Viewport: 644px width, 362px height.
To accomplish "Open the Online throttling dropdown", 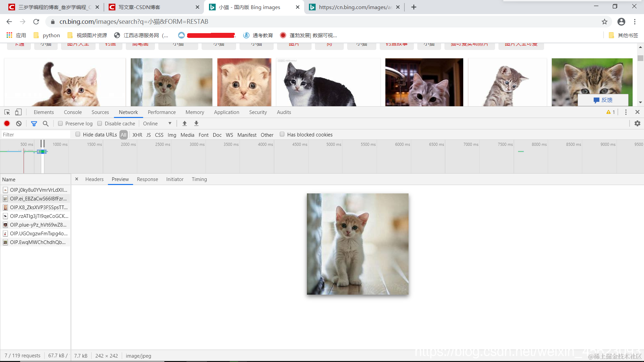I will pos(157,123).
